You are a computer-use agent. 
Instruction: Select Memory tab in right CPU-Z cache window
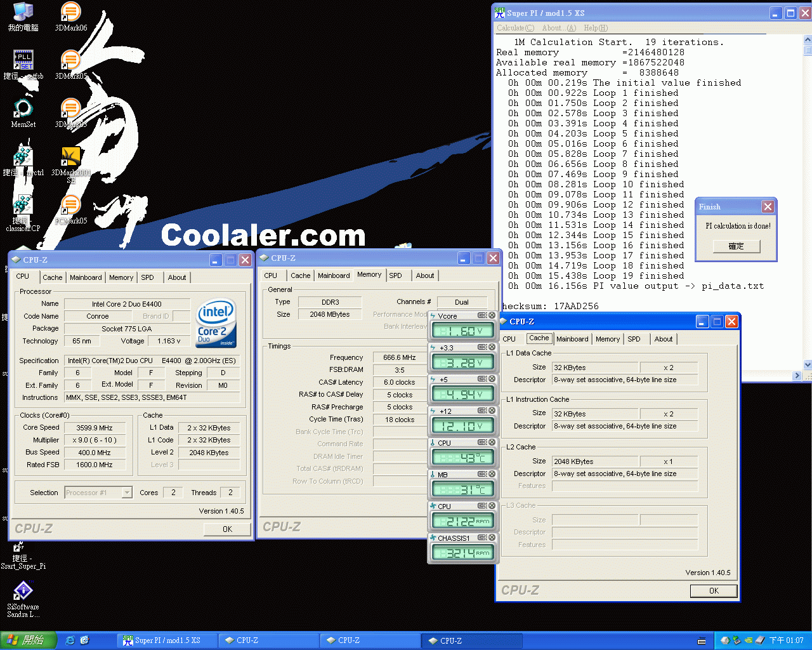(x=608, y=339)
